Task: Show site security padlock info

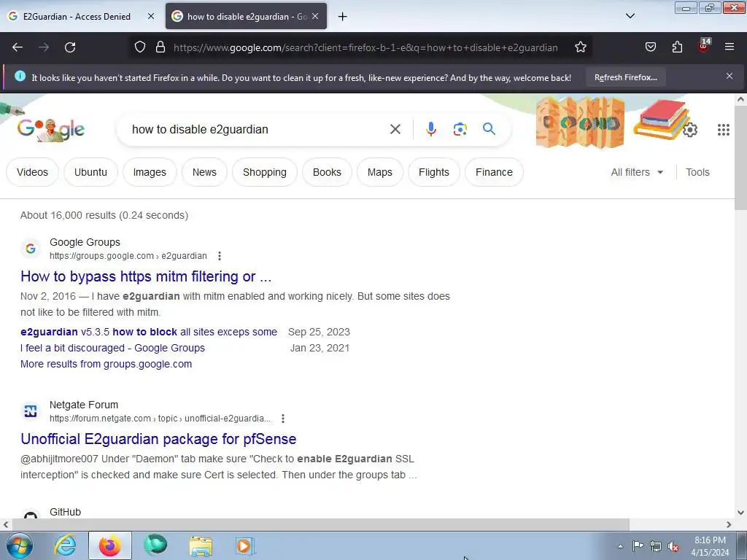Action: pyautogui.click(x=160, y=47)
